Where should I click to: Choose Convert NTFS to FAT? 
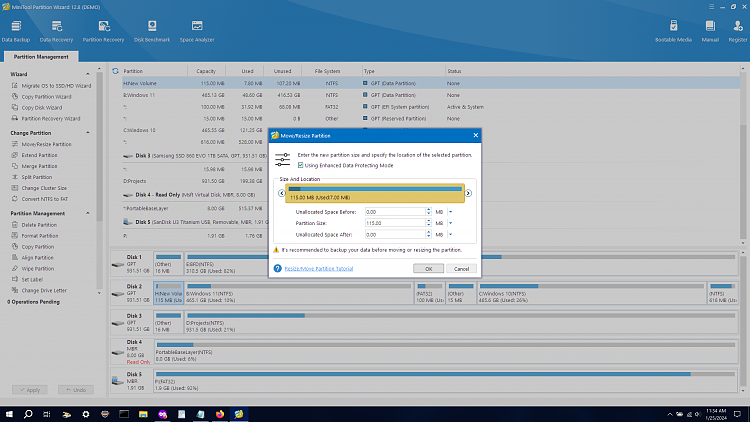40,199
